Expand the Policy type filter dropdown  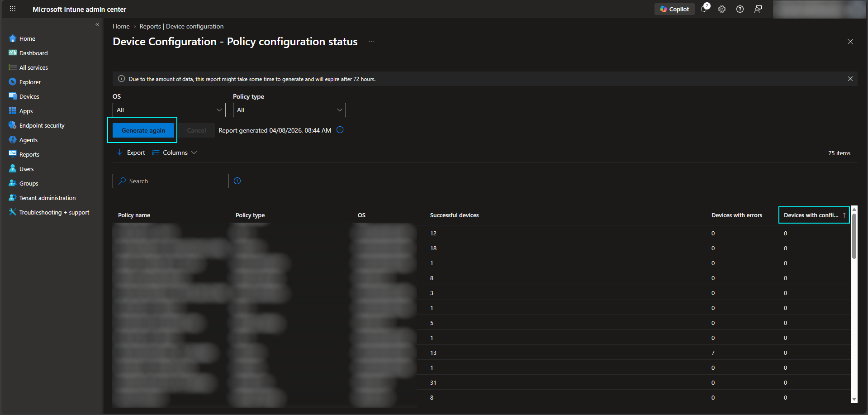click(x=289, y=110)
